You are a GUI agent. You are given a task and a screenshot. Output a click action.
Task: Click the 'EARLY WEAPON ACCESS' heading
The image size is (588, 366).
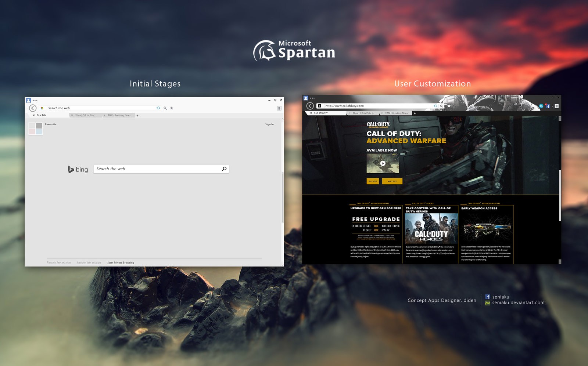479,208
